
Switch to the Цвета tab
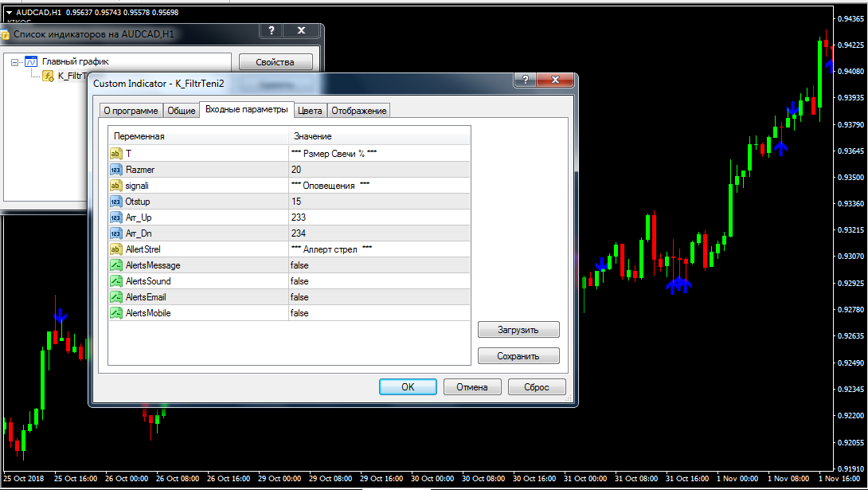(x=310, y=111)
